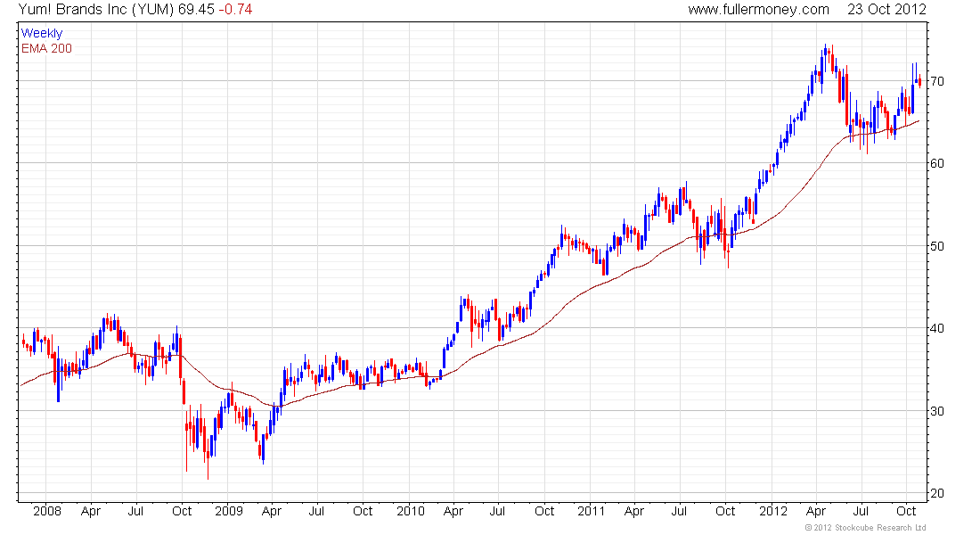Click the 2011 year label on time axis

coord(592,511)
